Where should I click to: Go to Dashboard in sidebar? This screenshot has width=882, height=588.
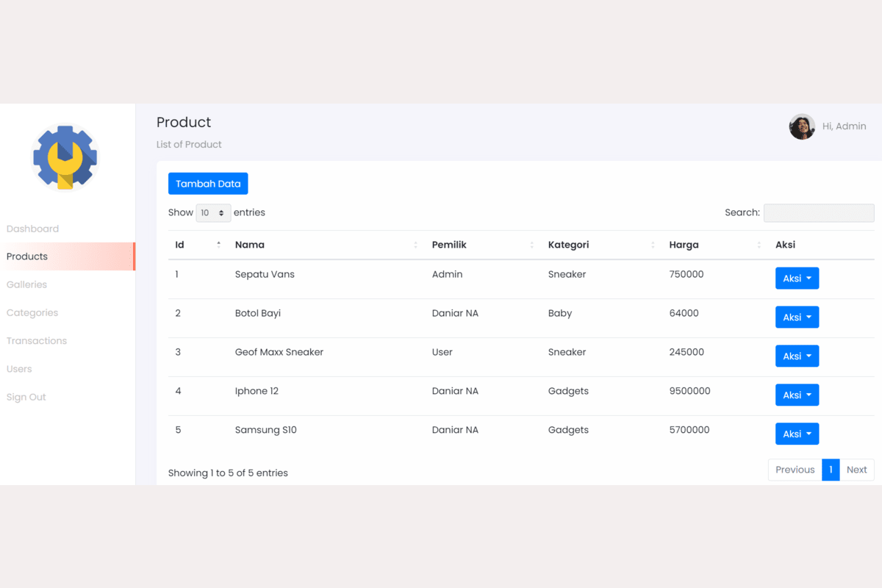coord(32,229)
